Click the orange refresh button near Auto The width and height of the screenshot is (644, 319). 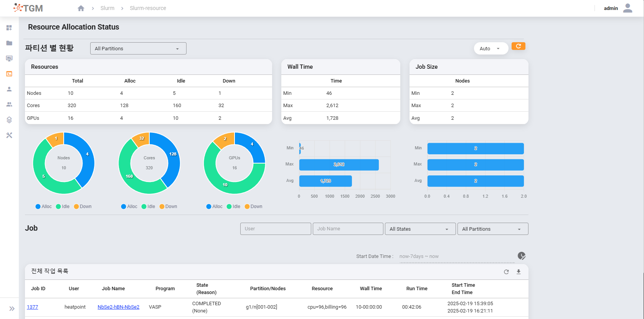pyautogui.click(x=518, y=46)
